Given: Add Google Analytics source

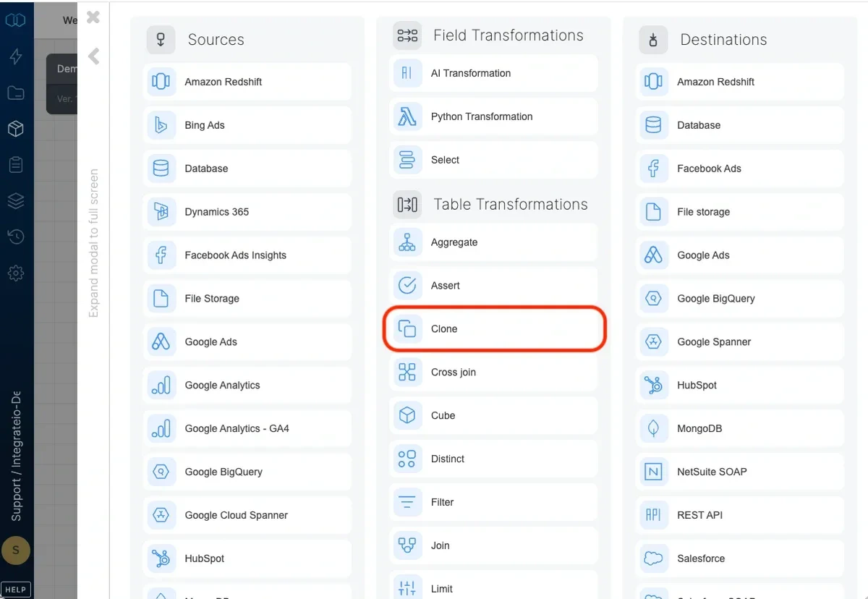Looking at the screenshot, I should coord(247,385).
